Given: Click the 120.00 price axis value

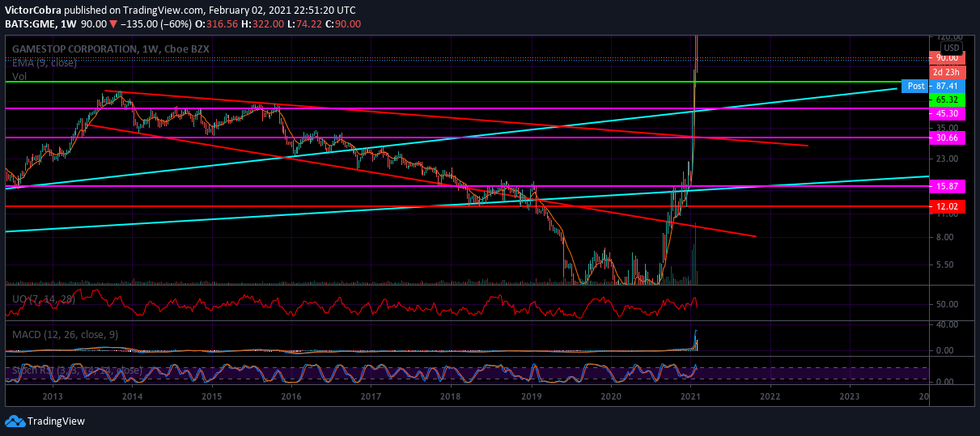Looking at the screenshot, I should coord(949,37).
